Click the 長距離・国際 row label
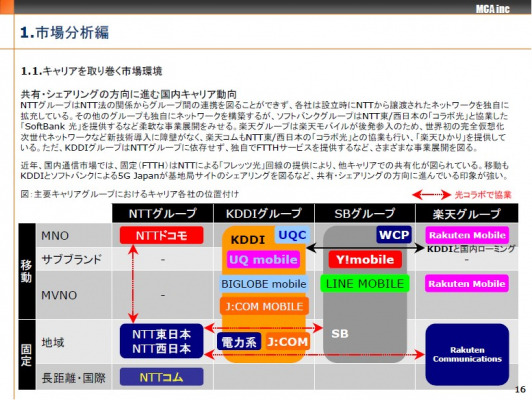Image resolution: width=532 pixels, height=400 pixels. [73, 378]
